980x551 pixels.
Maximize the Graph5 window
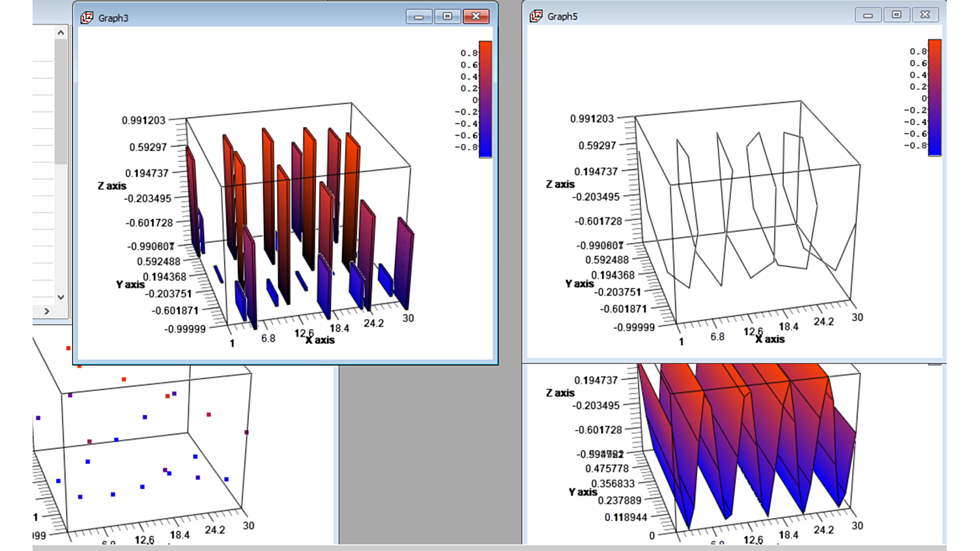click(x=897, y=15)
